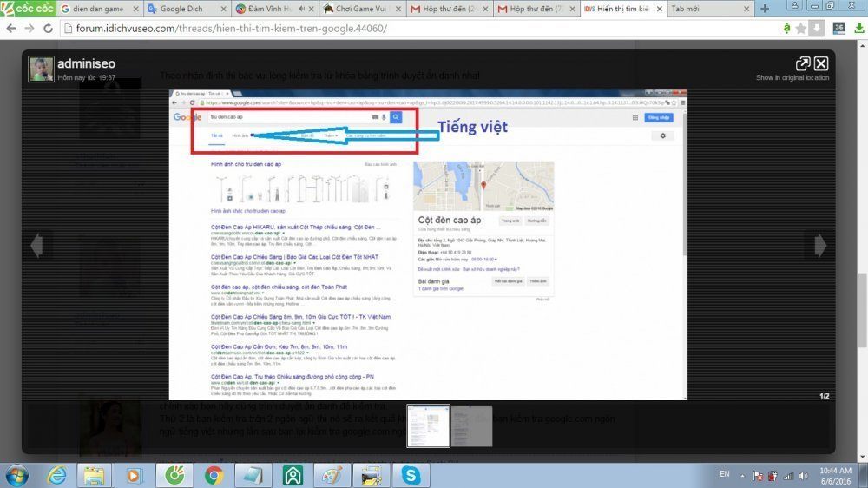Open Windows Media Player from taskbar
This screenshot has height=488, width=868.
pos(134,476)
